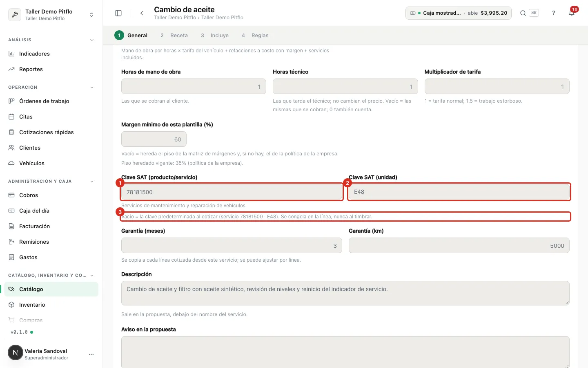588x368 pixels.
Task: Click the Descripción text area
Action: (x=345, y=293)
